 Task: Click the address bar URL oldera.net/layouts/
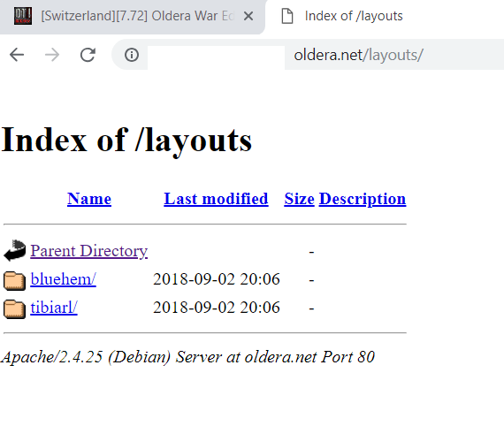pos(358,55)
